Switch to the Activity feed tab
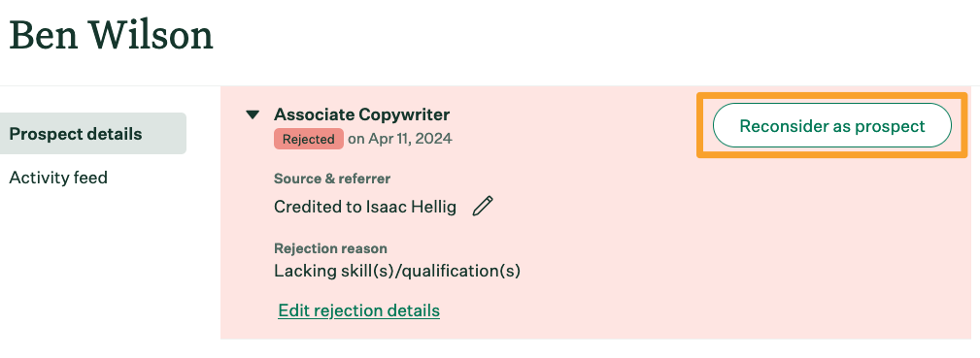Screen dimensions: 980x358 tap(58, 178)
